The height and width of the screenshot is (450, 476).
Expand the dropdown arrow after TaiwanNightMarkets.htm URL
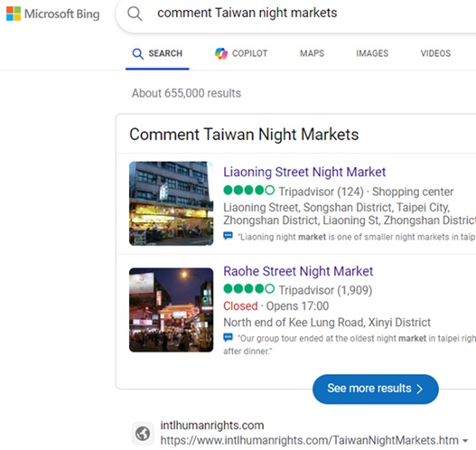click(465, 441)
